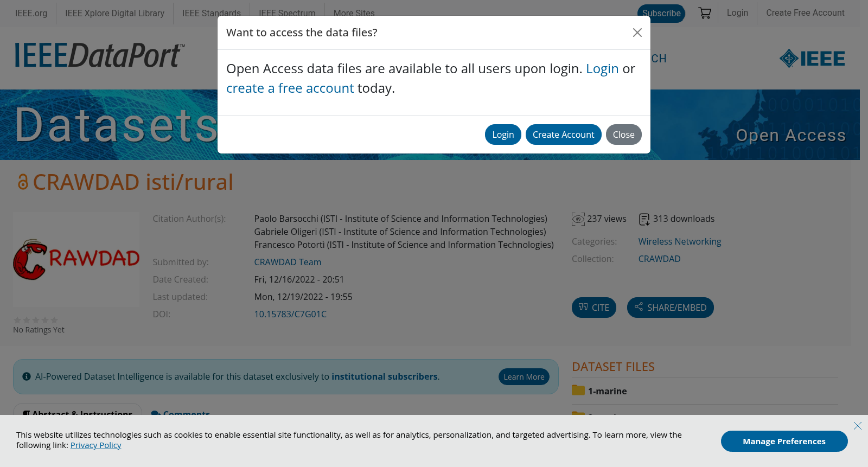Open the DOI 10.15783/C7G01C link
This screenshot has height=467, width=868.
pos(290,314)
